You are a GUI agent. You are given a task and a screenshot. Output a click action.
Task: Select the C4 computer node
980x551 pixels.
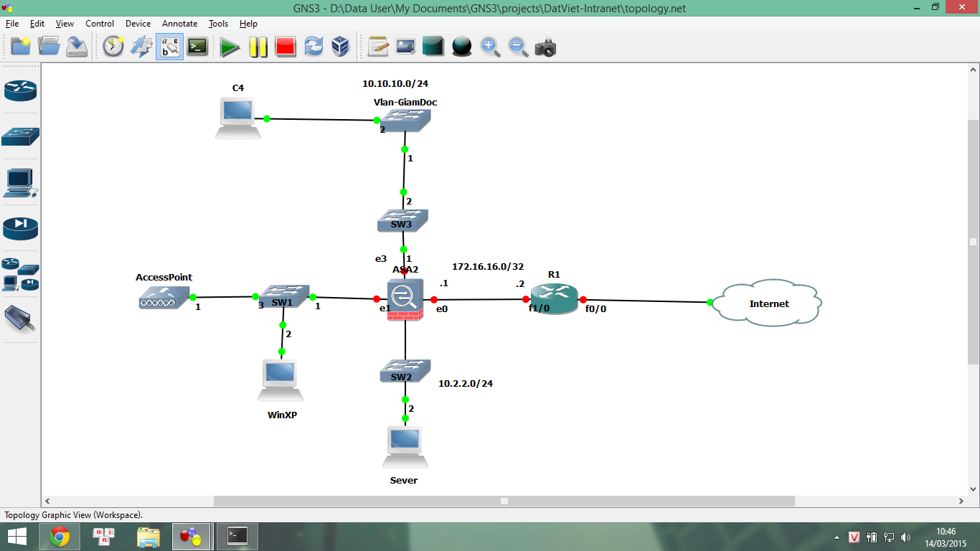[x=237, y=119]
